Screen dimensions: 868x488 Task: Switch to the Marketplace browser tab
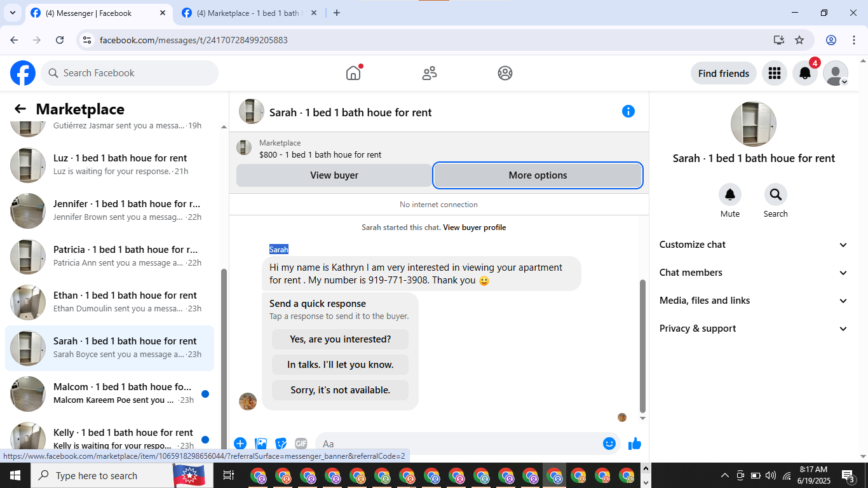pos(250,13)
